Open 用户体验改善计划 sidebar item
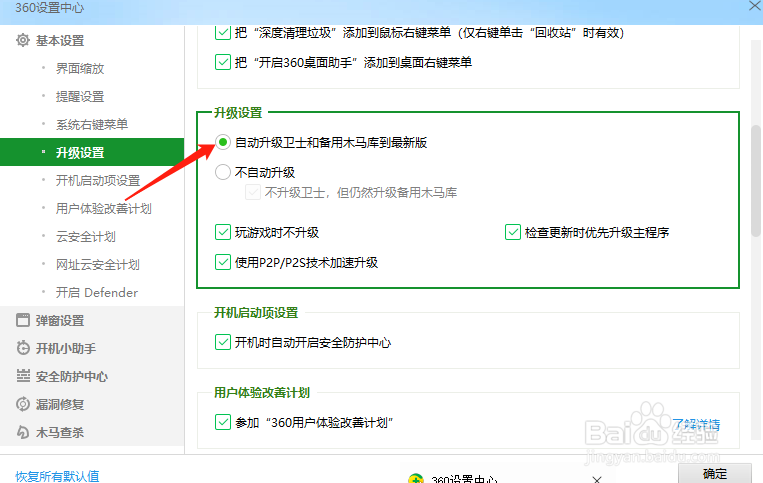The image size is (763, 483). click(104, 208)
